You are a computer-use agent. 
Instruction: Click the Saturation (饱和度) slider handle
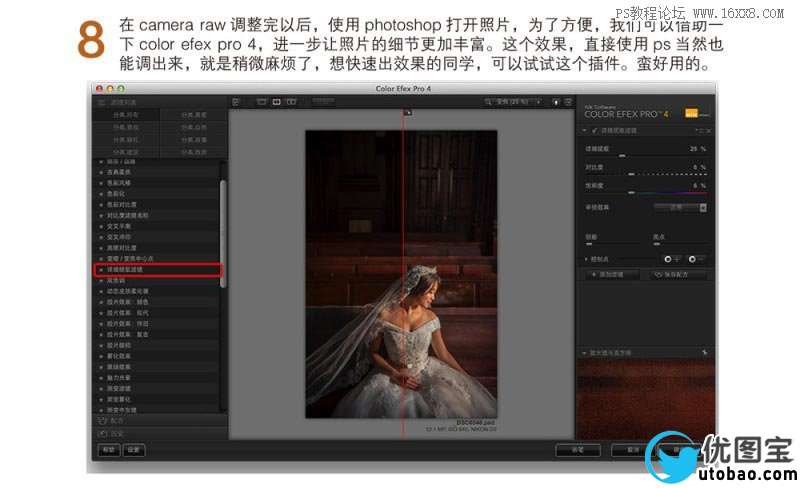(631, 192)
